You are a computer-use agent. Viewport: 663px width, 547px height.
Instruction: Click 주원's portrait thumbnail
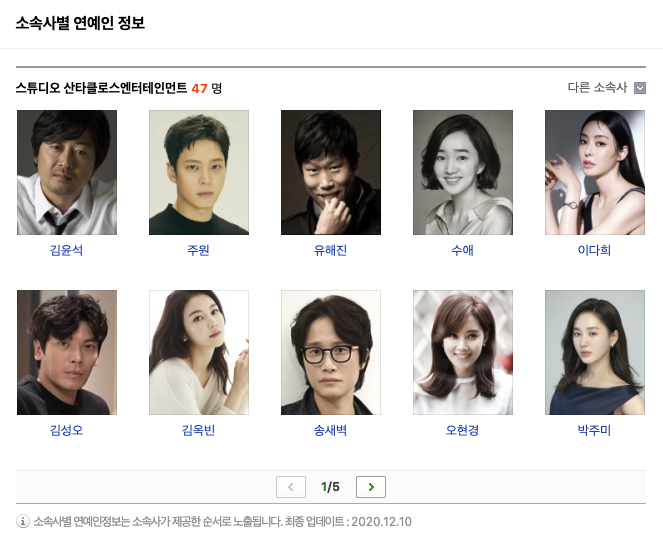coord(199,172)
